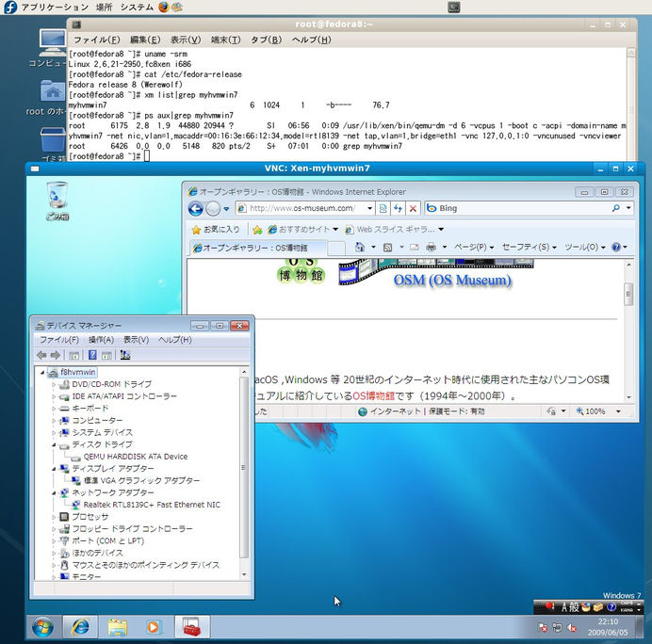This screenshot has height=644, width=652.
Task: Collapse the ディスプレイ アダプター tree node
Action: (54, 469)
